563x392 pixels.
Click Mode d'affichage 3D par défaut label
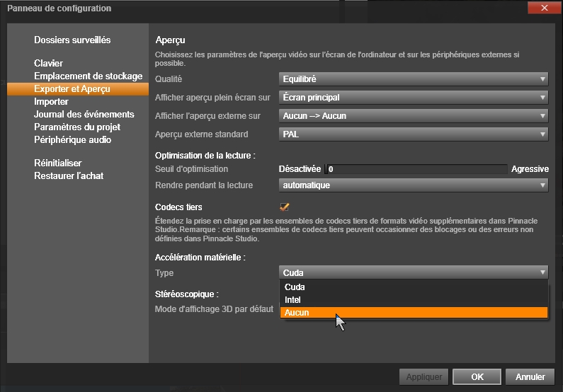(x=214, y=309)
